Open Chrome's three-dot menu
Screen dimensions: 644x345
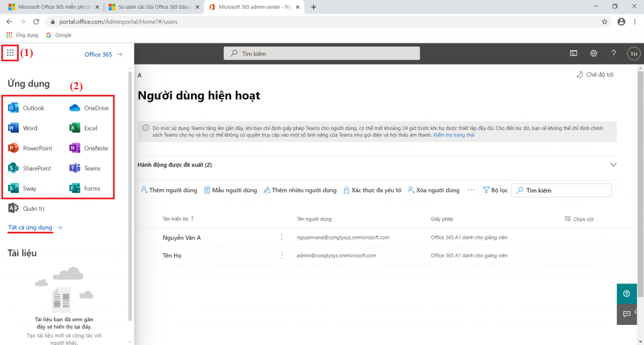[635, 22]
